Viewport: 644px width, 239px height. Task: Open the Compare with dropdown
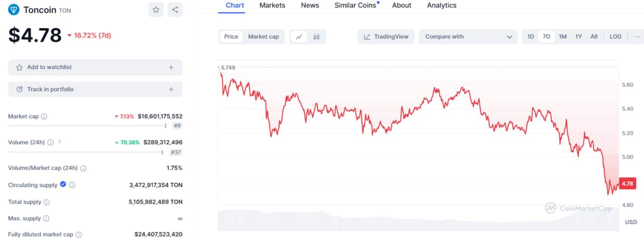[468, 37]
